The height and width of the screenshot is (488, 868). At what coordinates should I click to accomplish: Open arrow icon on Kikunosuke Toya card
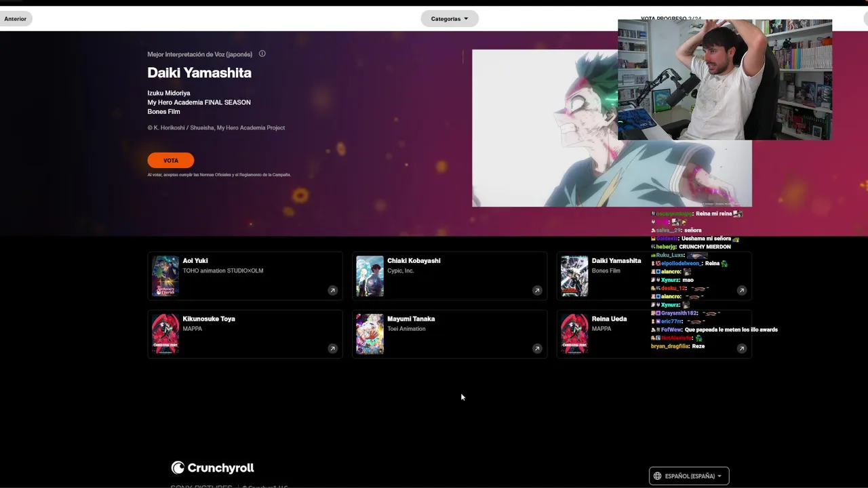(332, 348)
